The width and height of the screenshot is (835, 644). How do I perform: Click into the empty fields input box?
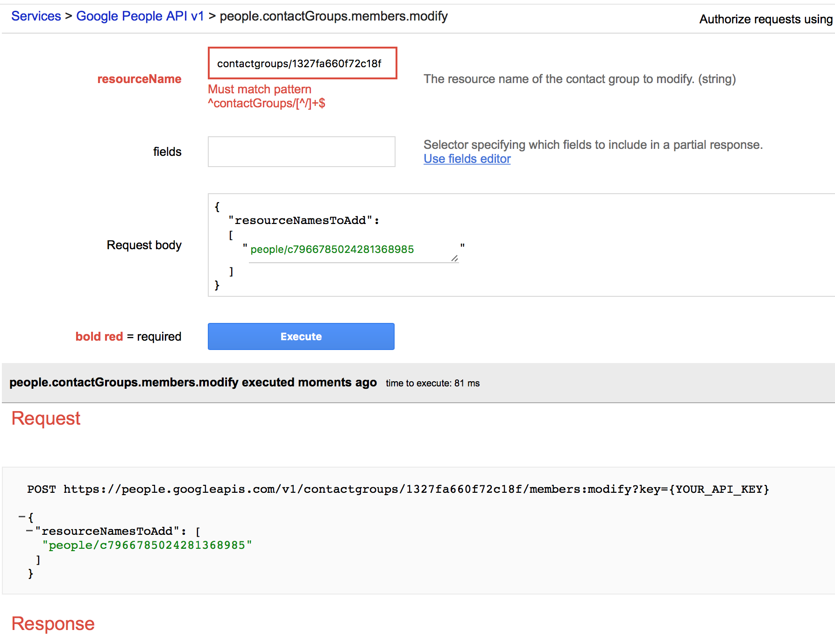click(x=301, y=152)
